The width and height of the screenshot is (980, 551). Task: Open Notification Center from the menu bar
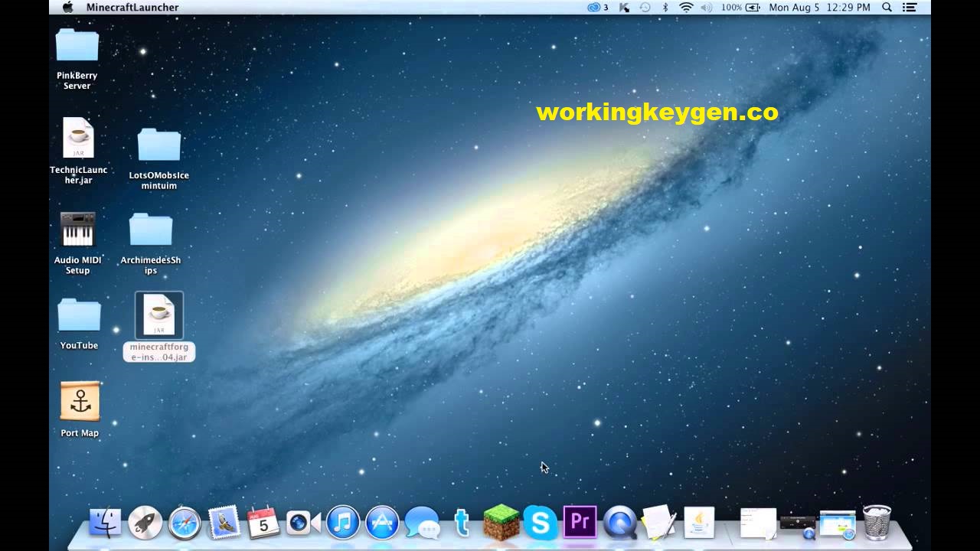(x=909, y=7)
